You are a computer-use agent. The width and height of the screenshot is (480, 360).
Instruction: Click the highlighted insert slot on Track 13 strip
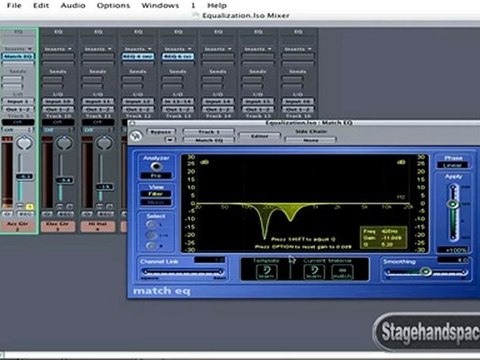point(178,57)
